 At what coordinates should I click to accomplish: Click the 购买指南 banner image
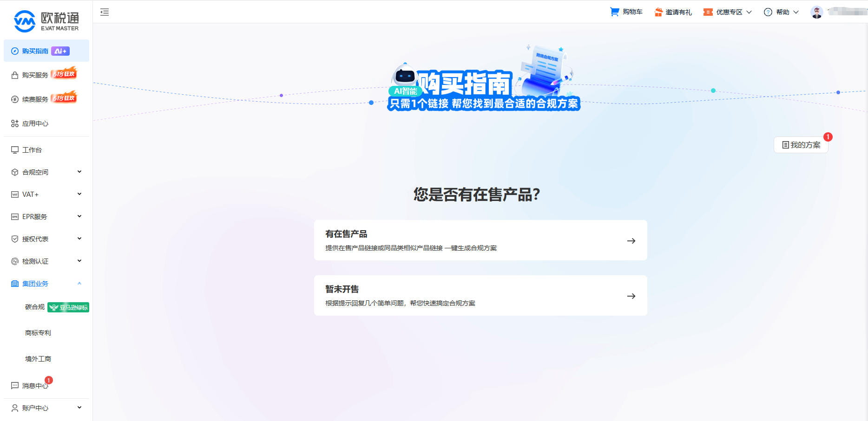[483, 78]
